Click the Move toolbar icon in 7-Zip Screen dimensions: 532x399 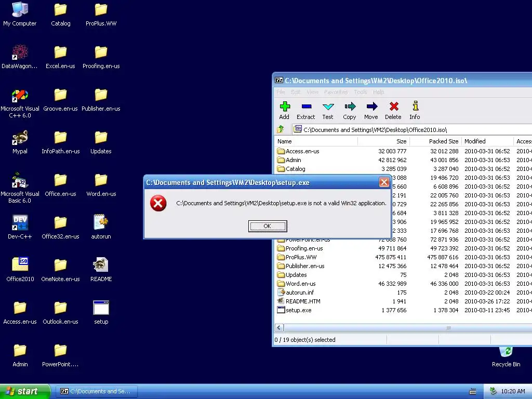(371, 111)
